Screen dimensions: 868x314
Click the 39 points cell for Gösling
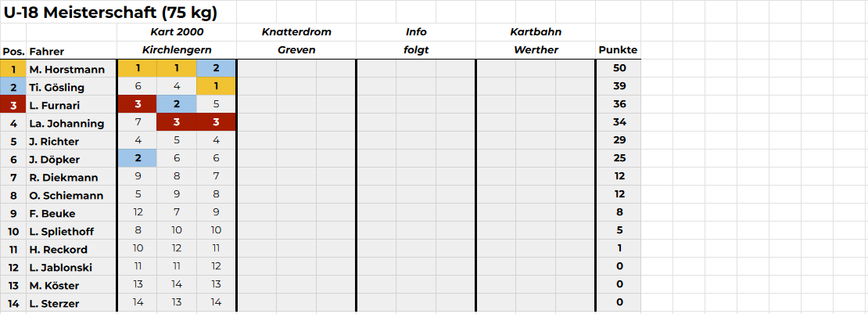coord(619,86)
